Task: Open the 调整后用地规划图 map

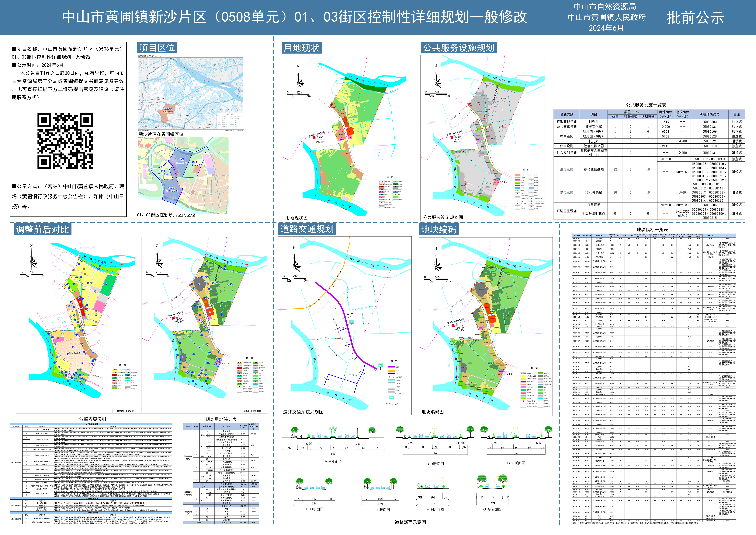Action: click(204, 325)
